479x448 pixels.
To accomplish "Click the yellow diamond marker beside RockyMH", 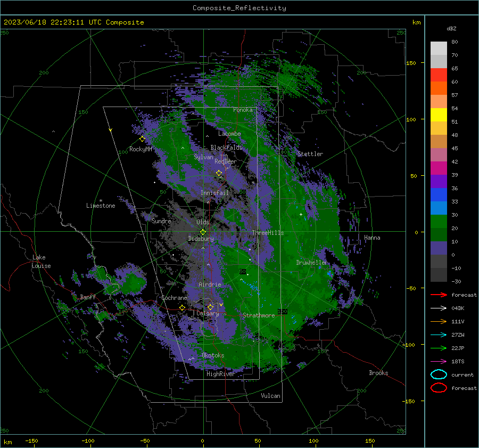I will click(142, 139).
